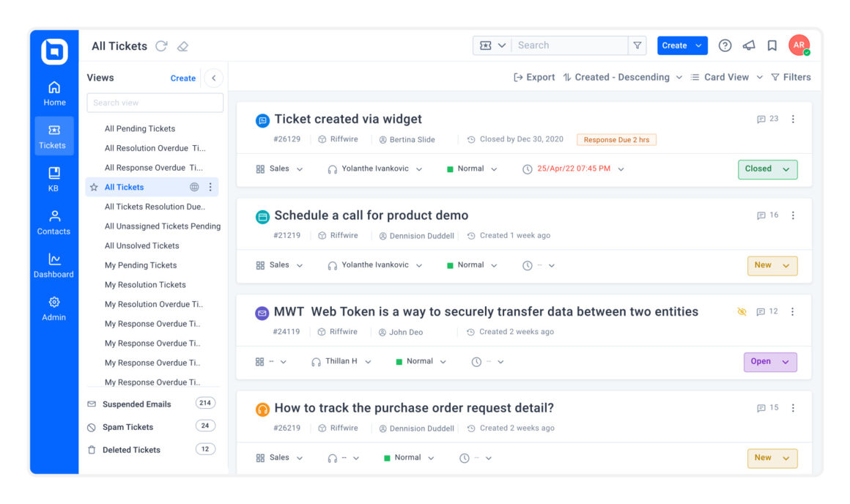The width and height of the screenshot is (850, 504).
Task: Create a new view from the Views panel
Action: [x=182, y=78]
